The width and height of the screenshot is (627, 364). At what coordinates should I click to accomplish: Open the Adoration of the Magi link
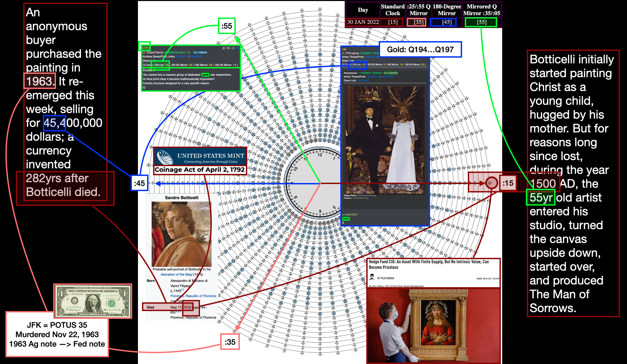[x=176, y=274]
